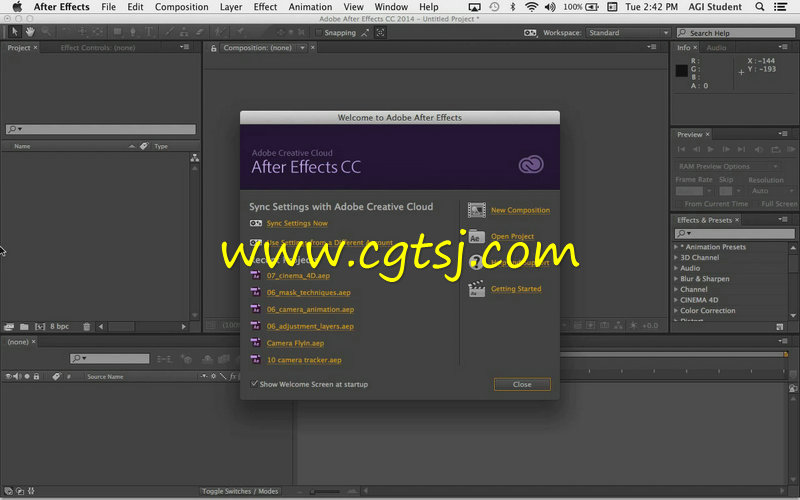
Task: Open the 06_mask_techniques.aep recent project
Action: (x=309, y=292)
